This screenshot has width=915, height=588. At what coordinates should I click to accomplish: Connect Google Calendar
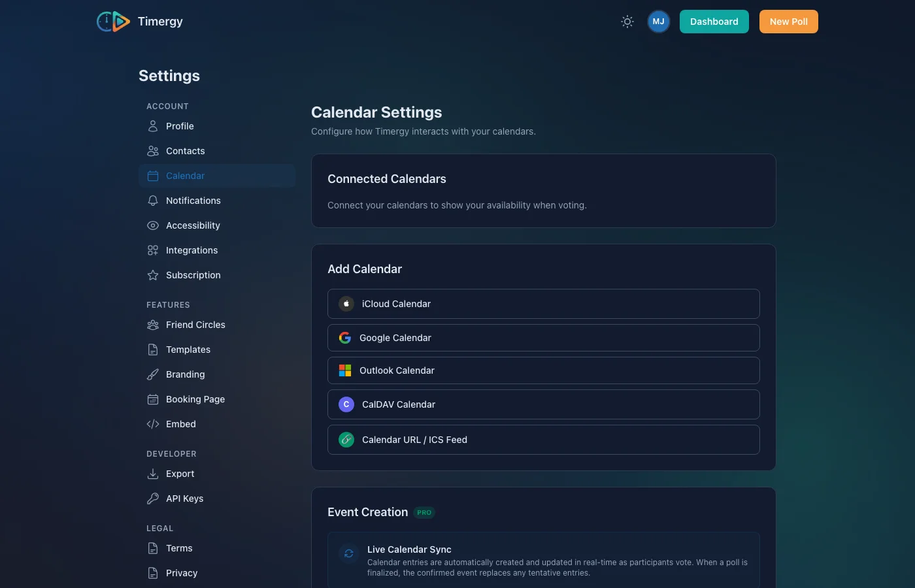544,338
